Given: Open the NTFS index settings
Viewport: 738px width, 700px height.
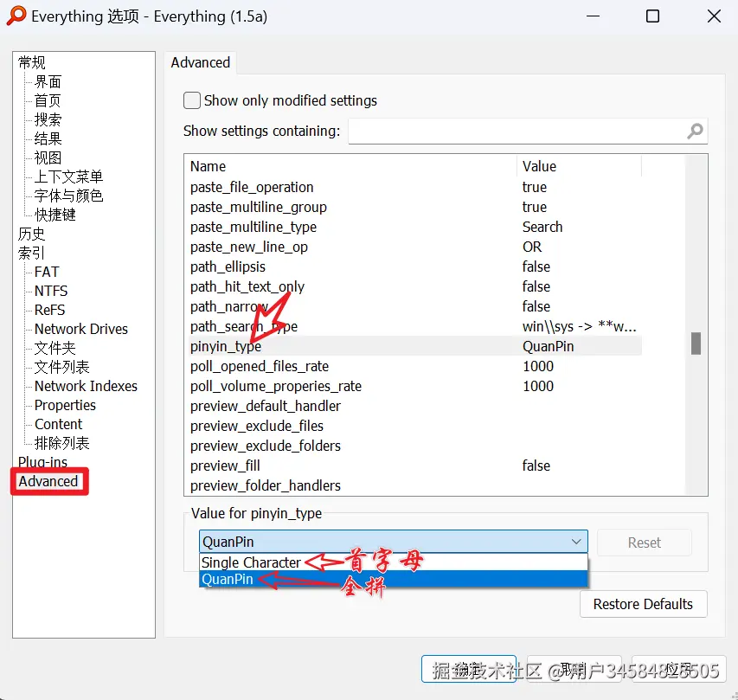Looking at the screenshot, I should click(x=51, y=291).
